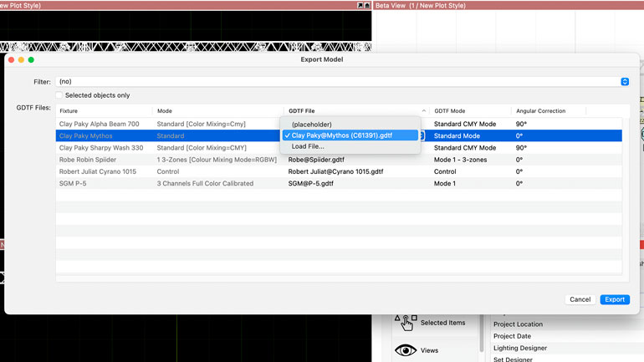
Task: Choose Load File... from the popup
Action: tap(308, 146)
